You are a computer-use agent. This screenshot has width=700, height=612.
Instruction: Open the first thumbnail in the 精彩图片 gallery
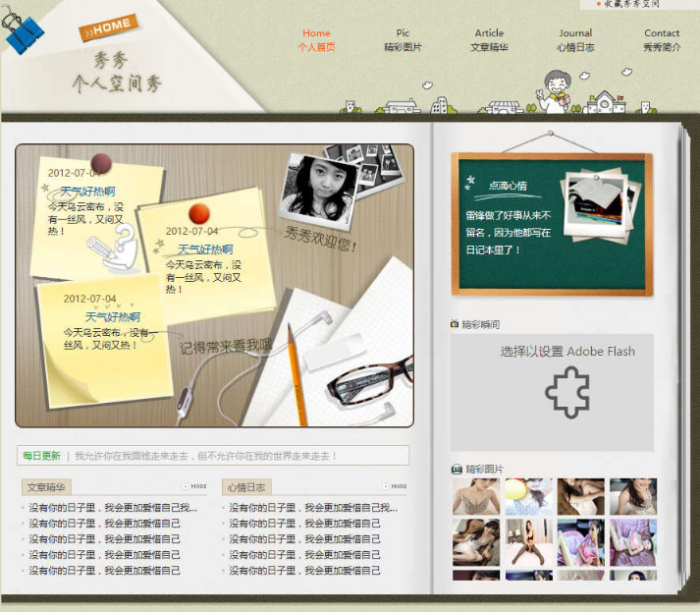pyautogui.click(x=476, y=496)
